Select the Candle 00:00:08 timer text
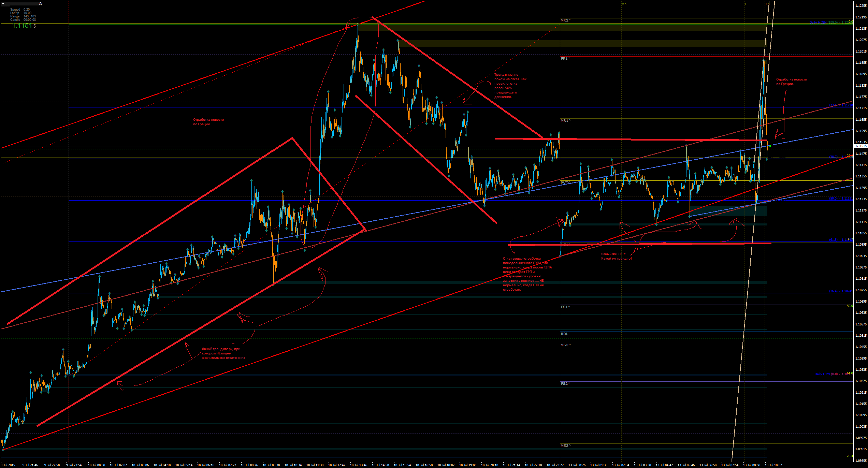 point(23,20)
